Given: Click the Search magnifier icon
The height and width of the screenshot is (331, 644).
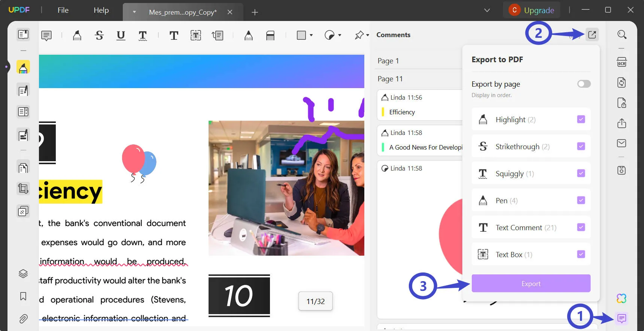Looking at the screenshot, I should click(x=622, y=34).
